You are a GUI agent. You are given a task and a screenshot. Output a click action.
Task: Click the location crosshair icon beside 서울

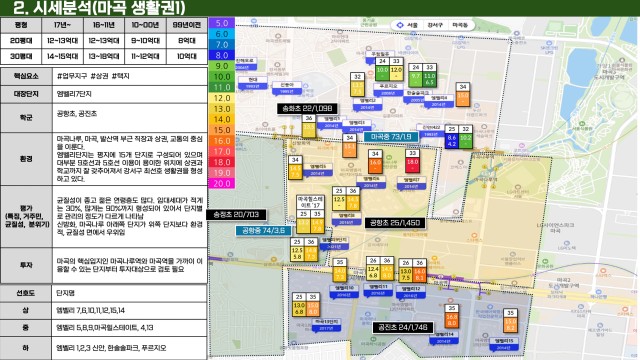click(x=400, y=25)
